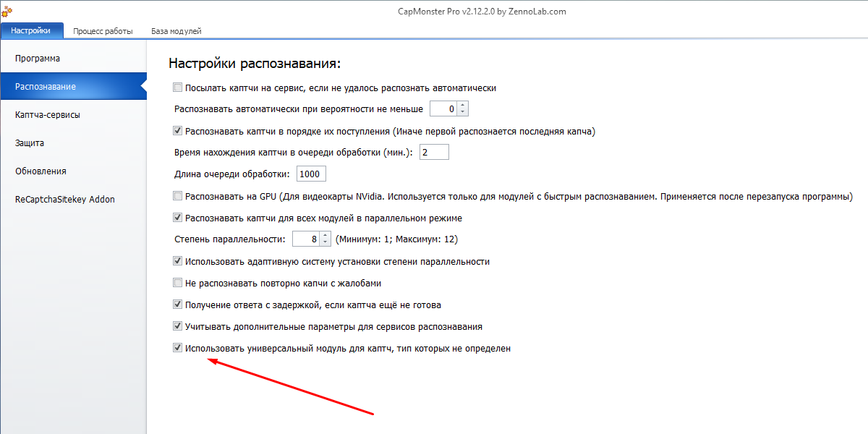Uncheck the universal module for undetermined captchas
The height and width of the screenshot is (434, 868).
pyautogui.click(x=177, y=348)
